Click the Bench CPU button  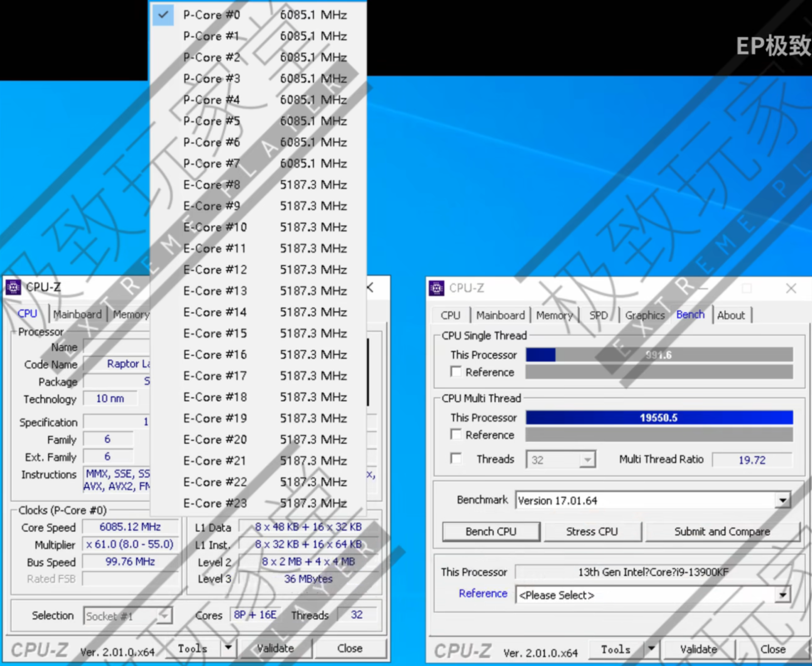click(490, 531)
